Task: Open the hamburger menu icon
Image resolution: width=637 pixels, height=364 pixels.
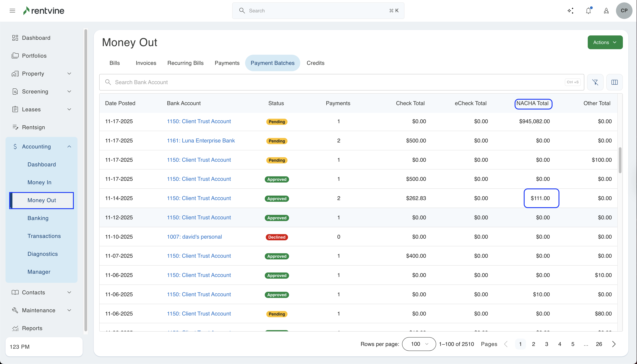Action: pyautogui.click(x=12, y=10)
